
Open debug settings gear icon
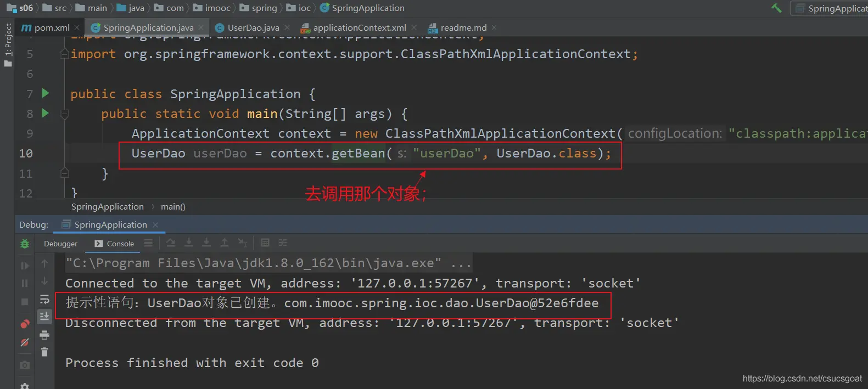(25, 386)
